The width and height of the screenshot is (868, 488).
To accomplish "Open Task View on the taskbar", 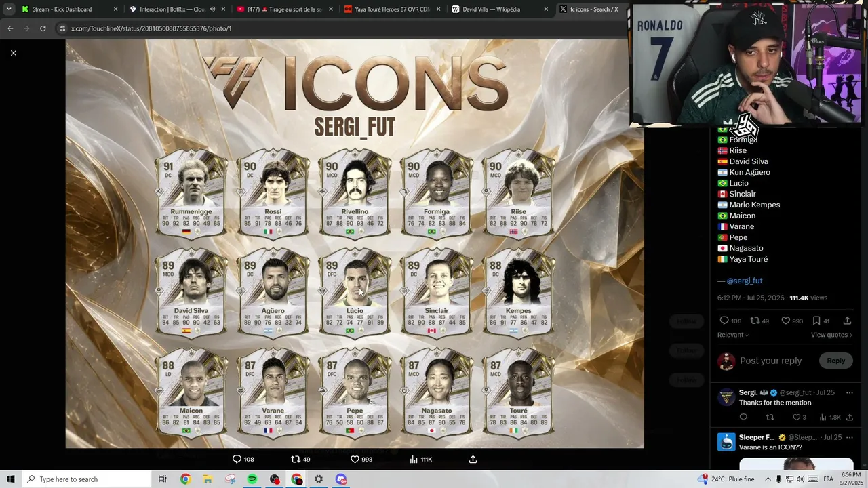I will 163,479.
